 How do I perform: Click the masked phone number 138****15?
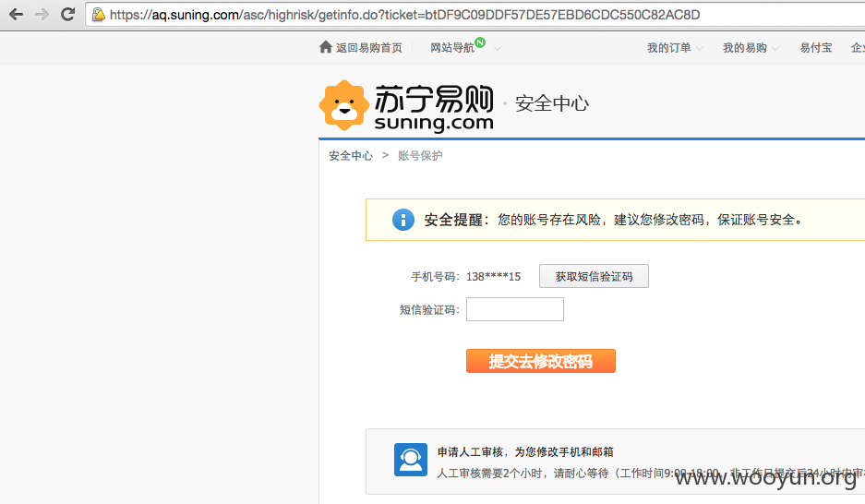(x=493, y=277)
